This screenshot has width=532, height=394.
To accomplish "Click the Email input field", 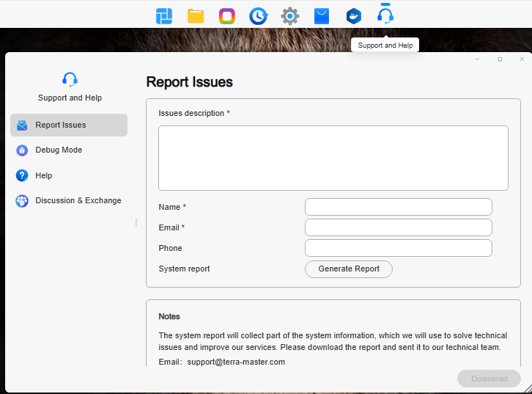I will [x=399, y=227].
